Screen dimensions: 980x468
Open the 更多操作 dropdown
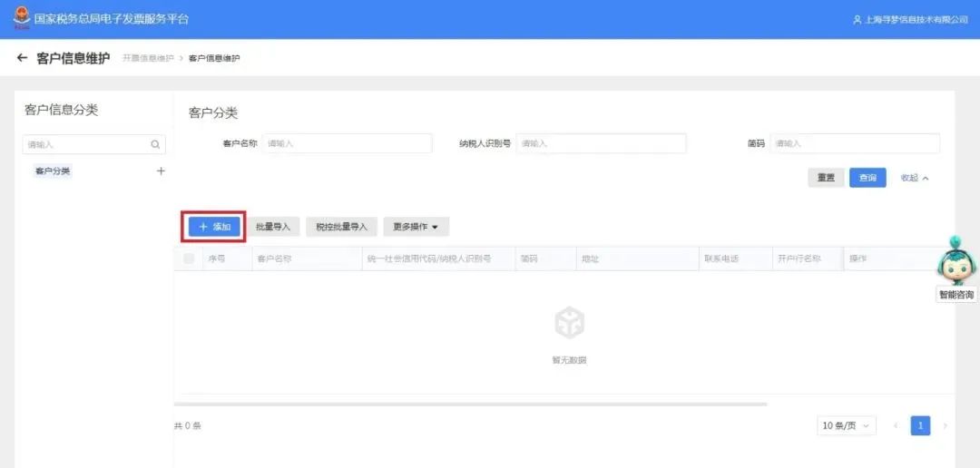point(416,227)
